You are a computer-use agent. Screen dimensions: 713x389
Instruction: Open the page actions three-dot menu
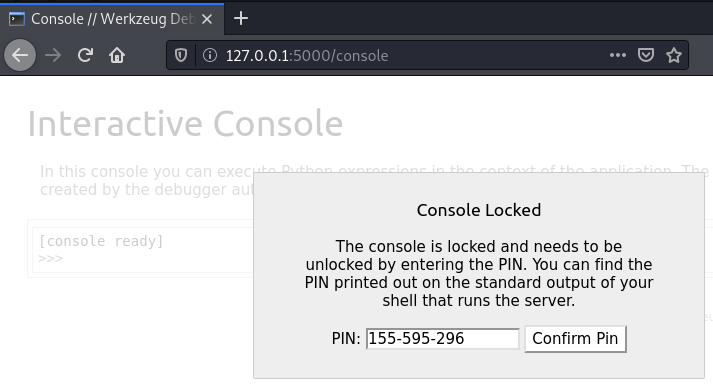click(x=618, y=56)
